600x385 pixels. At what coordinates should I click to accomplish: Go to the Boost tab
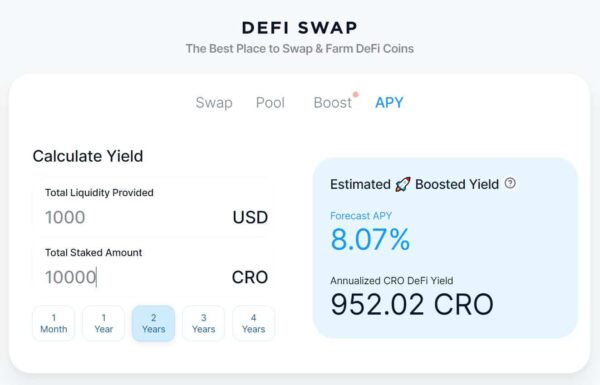333,103
